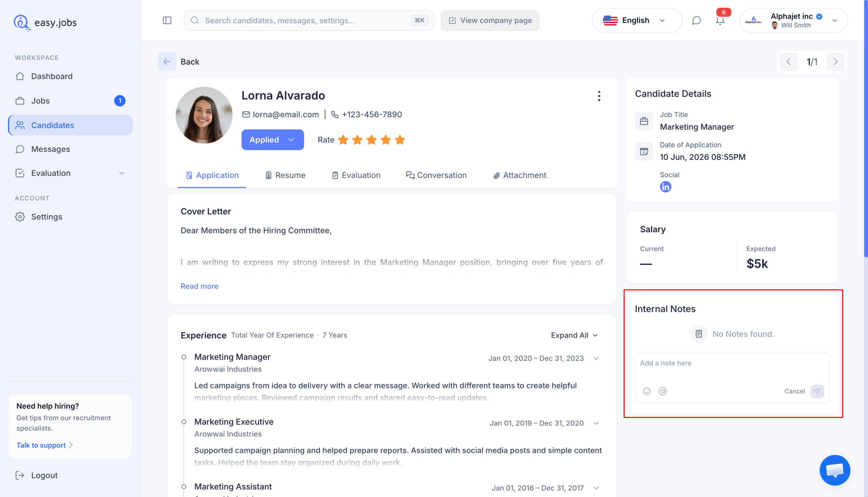Viewport: 868px width, 497px height.
Task: Rate candidate two stars
Action: click(357, 140)
